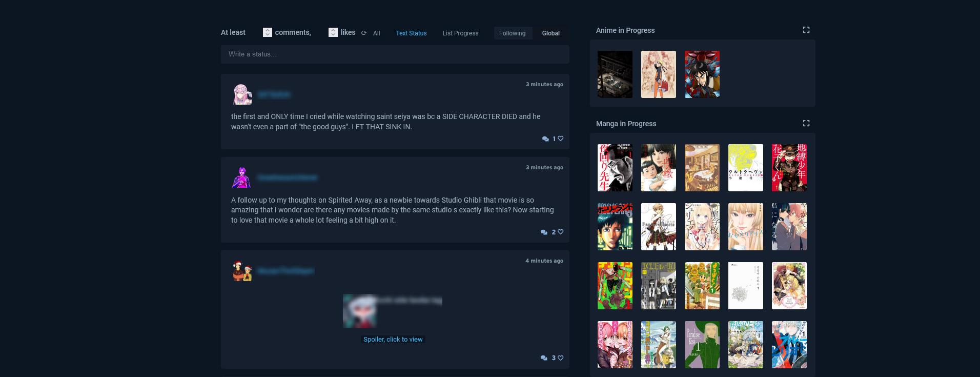
Task: Switch feed to Following
Action: 512,33
